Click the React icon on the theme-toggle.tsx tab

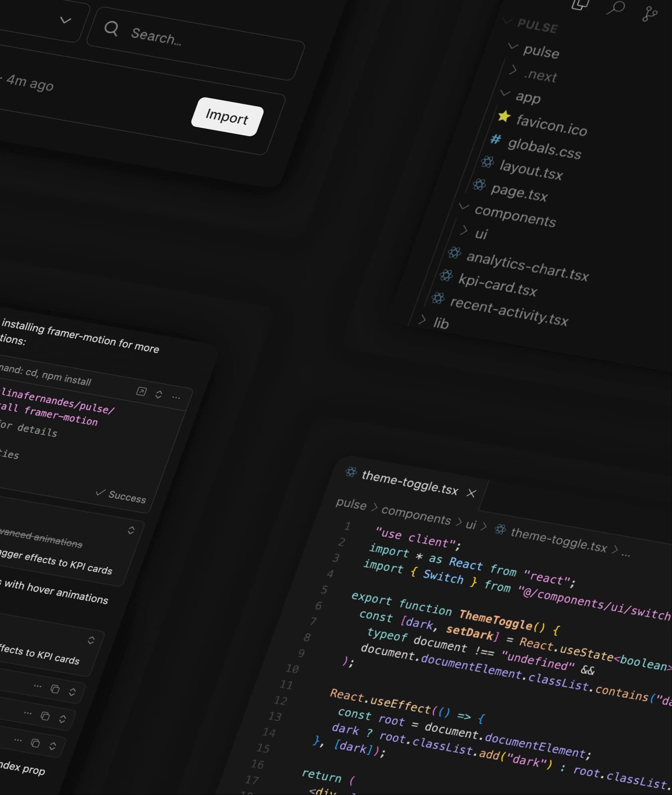(351, 472)
